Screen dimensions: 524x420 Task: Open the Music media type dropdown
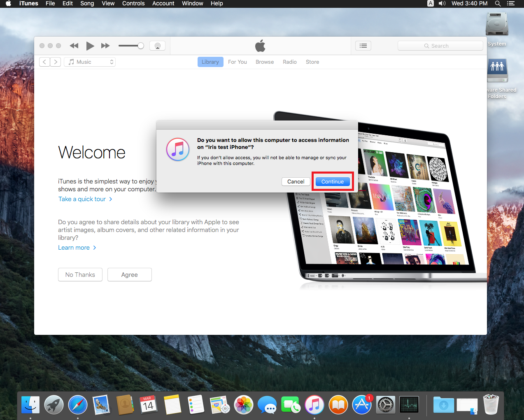[90, 62]
